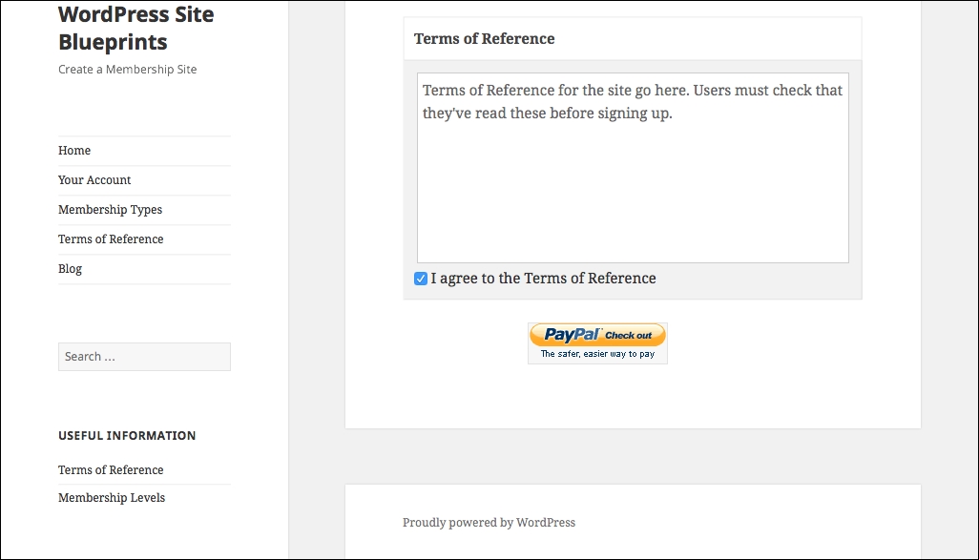Click the PayPal Check out button
Viewport: 979px width, 560px height.
(x=597, y=342)
